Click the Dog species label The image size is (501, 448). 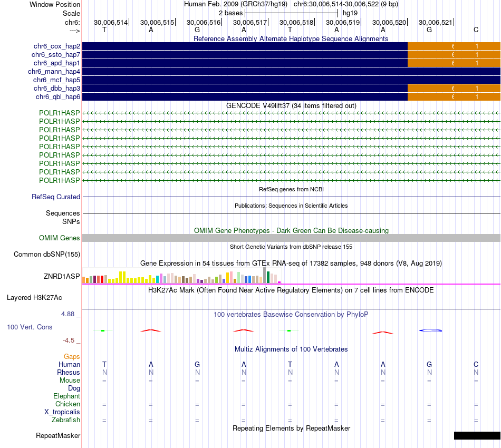coord(74,388)
